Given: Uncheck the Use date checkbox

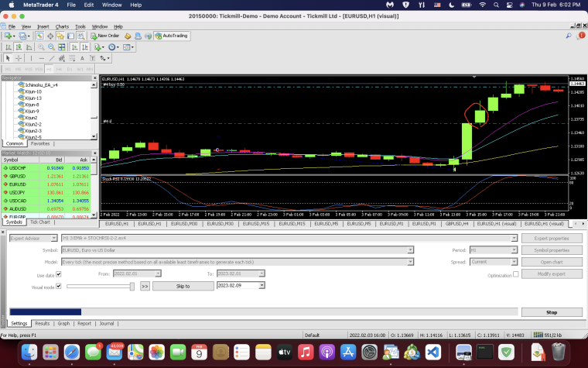Looking at the screenshot, I should click(x=59, y=274).
